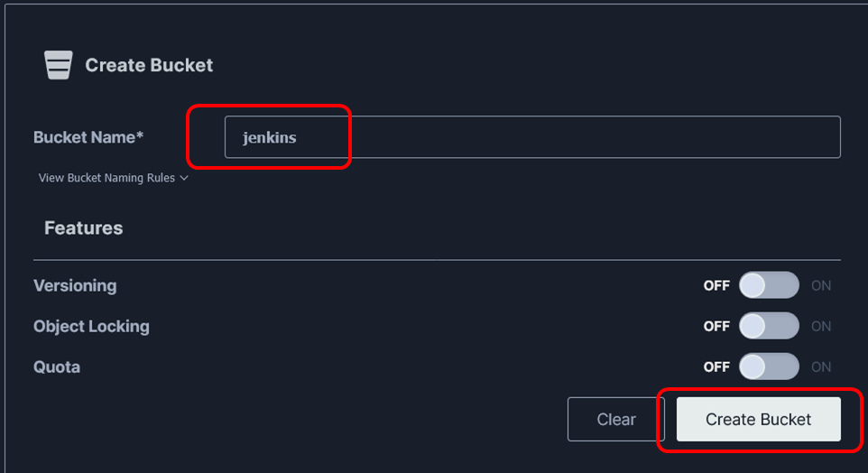Select the Object Locking OFF label
This screenshot has width=868, height=473.
[716, 326]
